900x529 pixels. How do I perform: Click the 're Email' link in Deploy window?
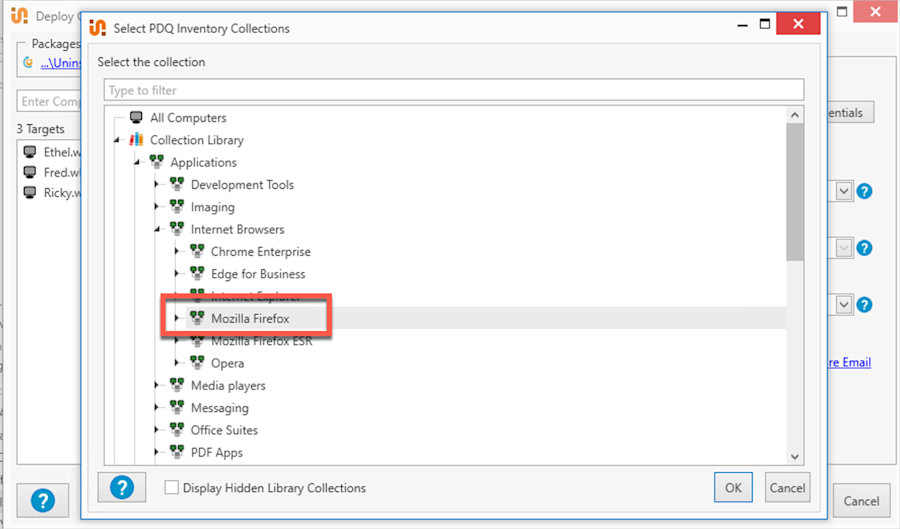pos(849,362)
